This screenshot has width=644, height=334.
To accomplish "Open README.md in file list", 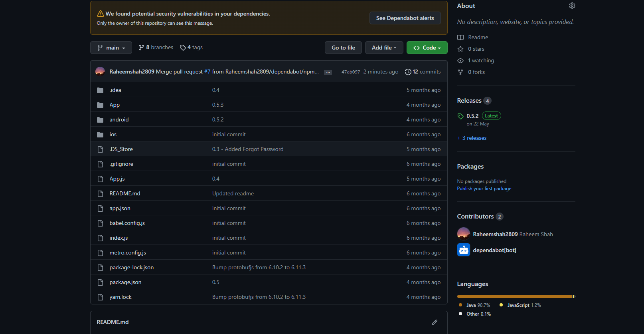I will (x=125, y=193).
